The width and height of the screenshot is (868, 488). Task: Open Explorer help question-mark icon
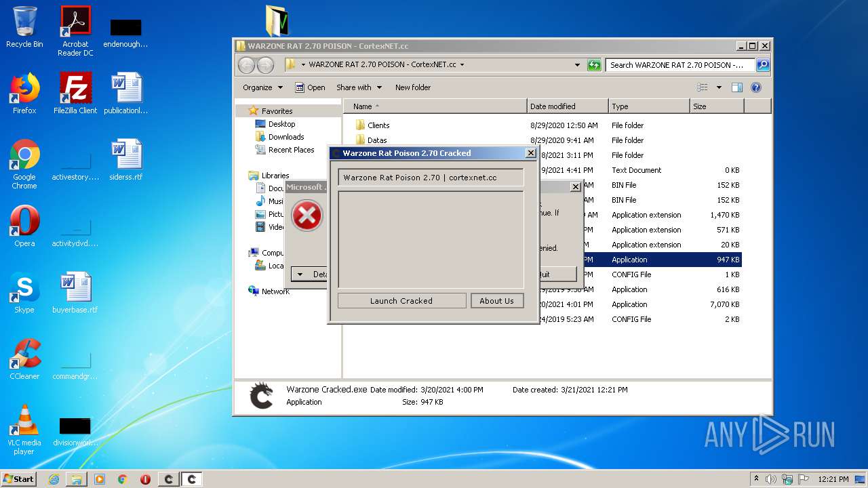(x=756, y=87)
